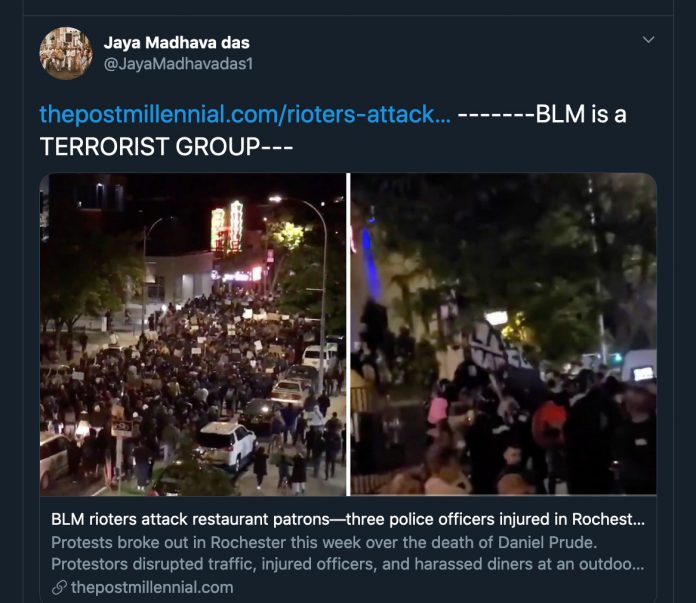Open the @JayaMadhavadas1 handle

point(178,64)
